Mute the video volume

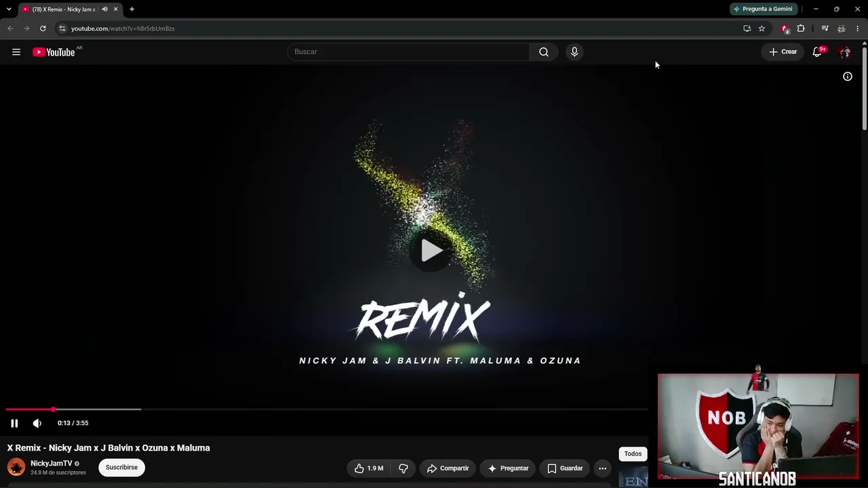pos(37,423)
